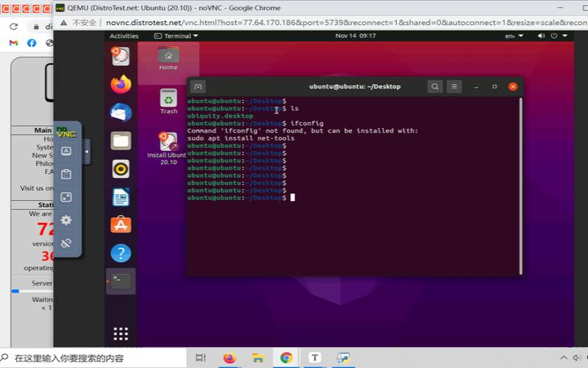The image size is (588, 368).
Task: Open the Ubuntu power menu icon
Action: [554, 35]
